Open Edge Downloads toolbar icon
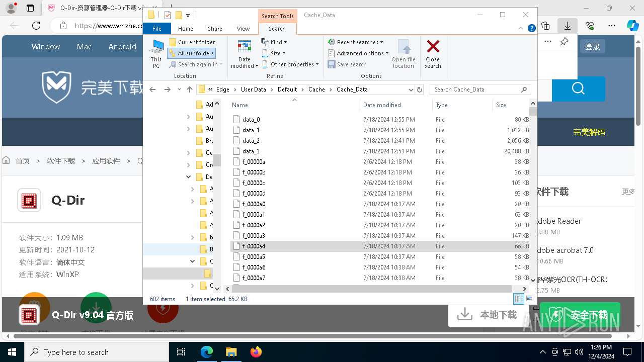Viewport: 644px width, 362px height. (x=568, y=26)
